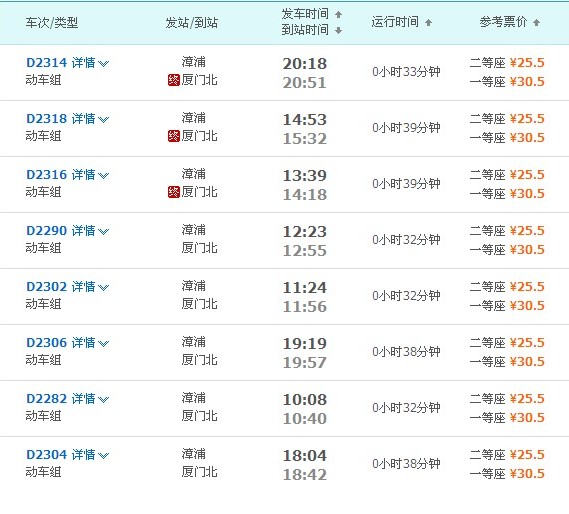The image size is (569, 514).
Task: Sort by arrival time descending arrow
Action: [x=338, y=30]
